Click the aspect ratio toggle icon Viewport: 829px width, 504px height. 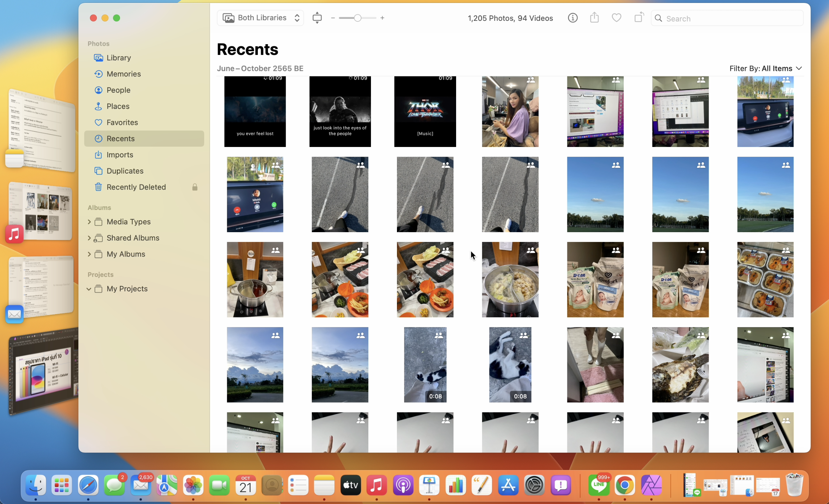pyautogui.click(x=317, y=18)
